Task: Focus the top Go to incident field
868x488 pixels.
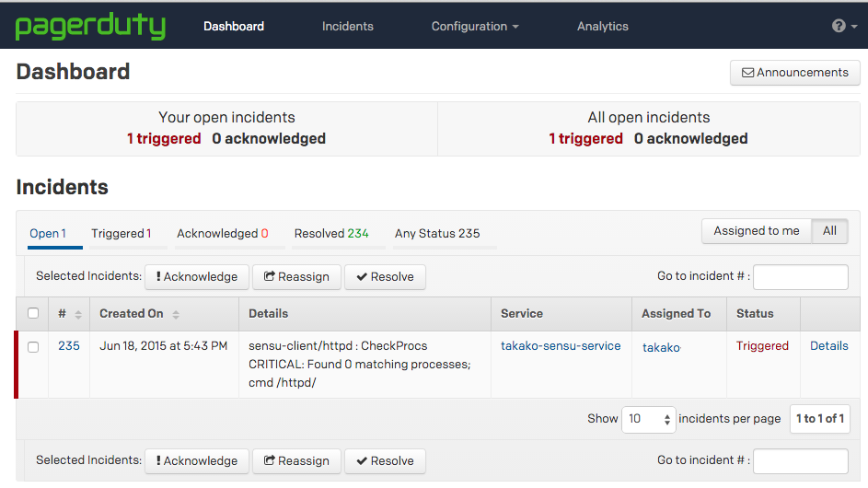Action: 801,276
